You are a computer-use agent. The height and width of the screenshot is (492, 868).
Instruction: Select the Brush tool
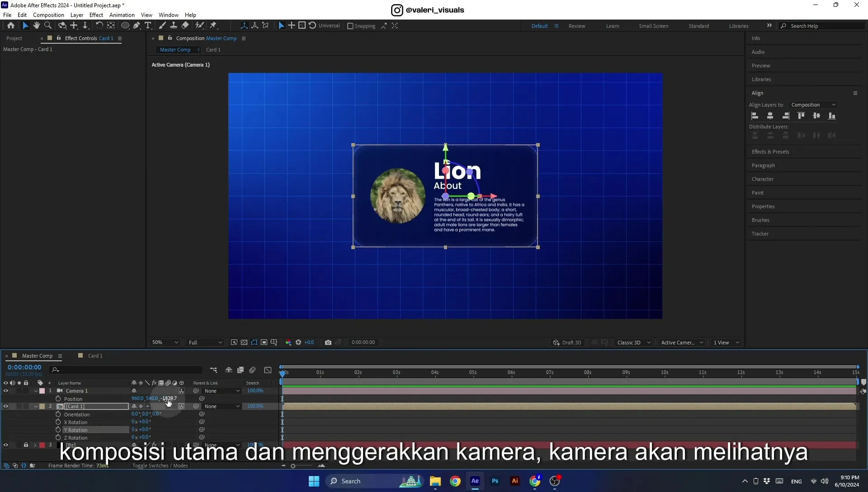tap(162, 26)
